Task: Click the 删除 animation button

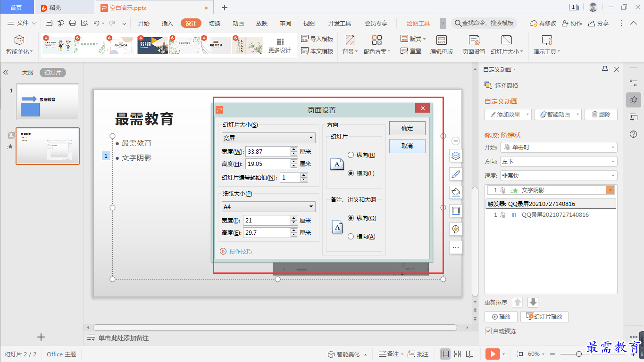Action: pyautogui.click(x=601, y=114)
